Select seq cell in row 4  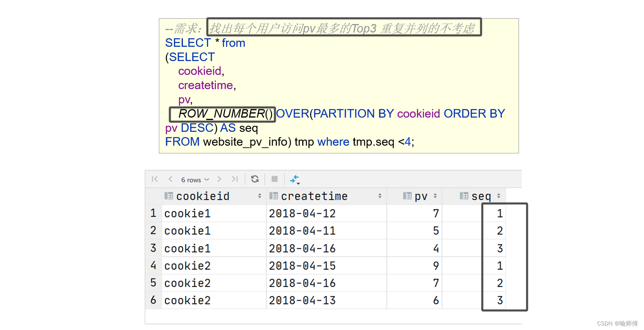(x=474, y=266)
